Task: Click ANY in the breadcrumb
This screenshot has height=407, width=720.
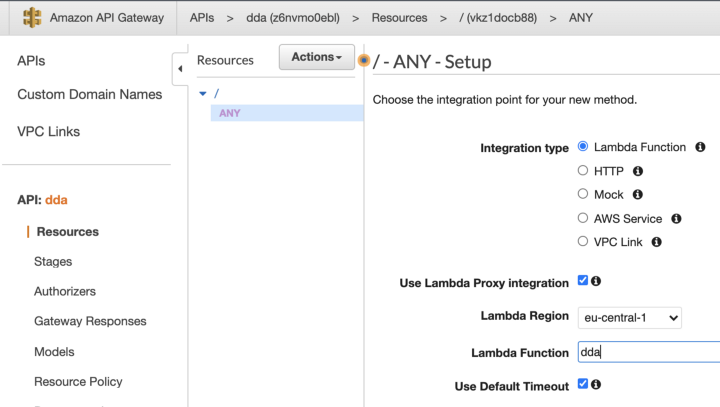Action: 581,18
